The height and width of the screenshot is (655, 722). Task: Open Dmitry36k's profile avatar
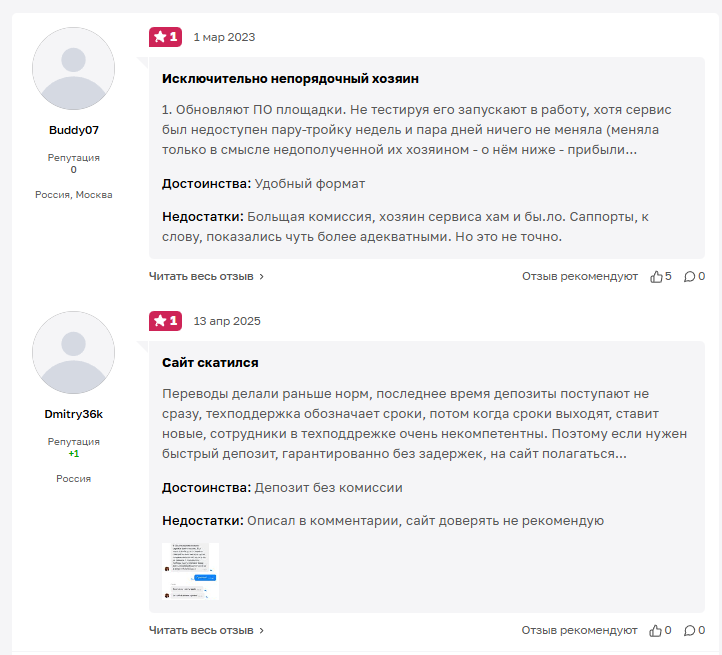[73, 352]
